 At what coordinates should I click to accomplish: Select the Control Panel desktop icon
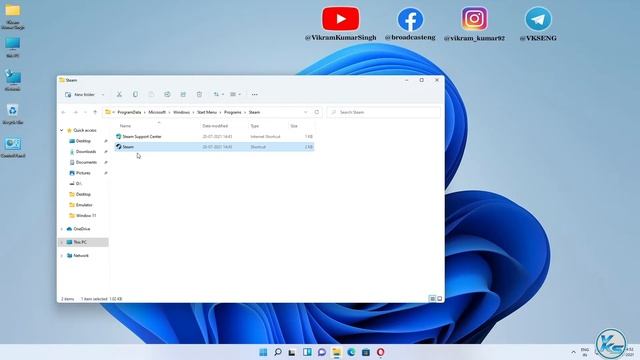tap(13, 148)
